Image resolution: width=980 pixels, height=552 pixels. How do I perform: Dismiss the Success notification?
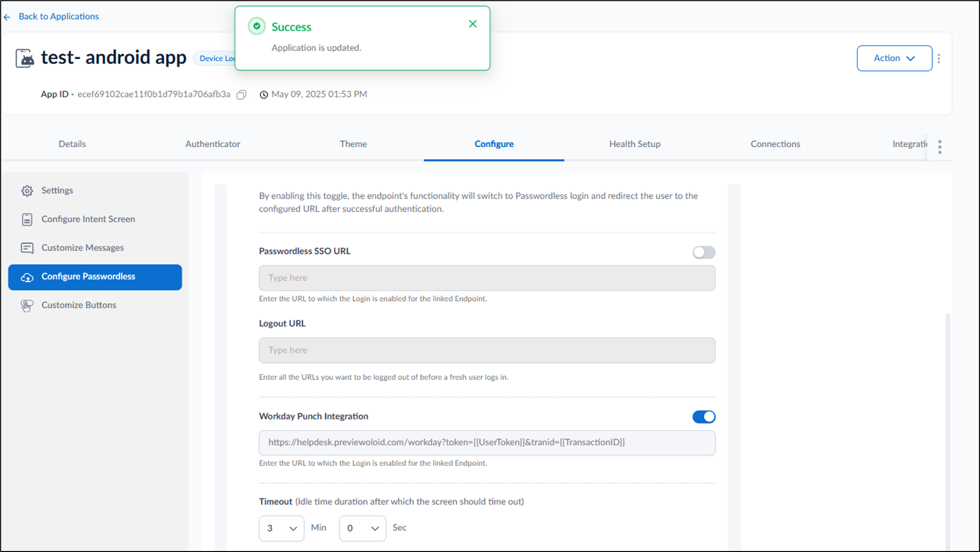473,23
